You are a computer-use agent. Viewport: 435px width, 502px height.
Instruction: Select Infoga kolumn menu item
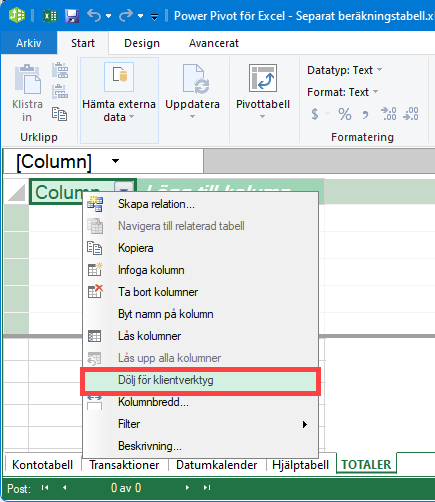(200, 270)
